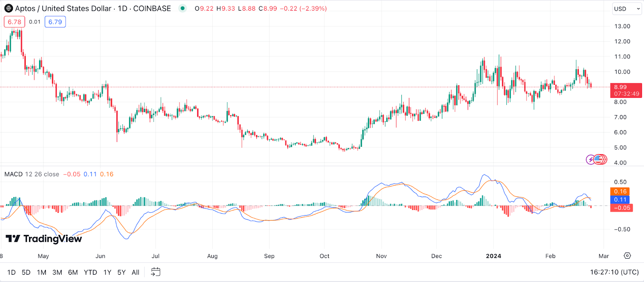Click the TradingView logo
The image size is (644, 282).
coord(44,239)
